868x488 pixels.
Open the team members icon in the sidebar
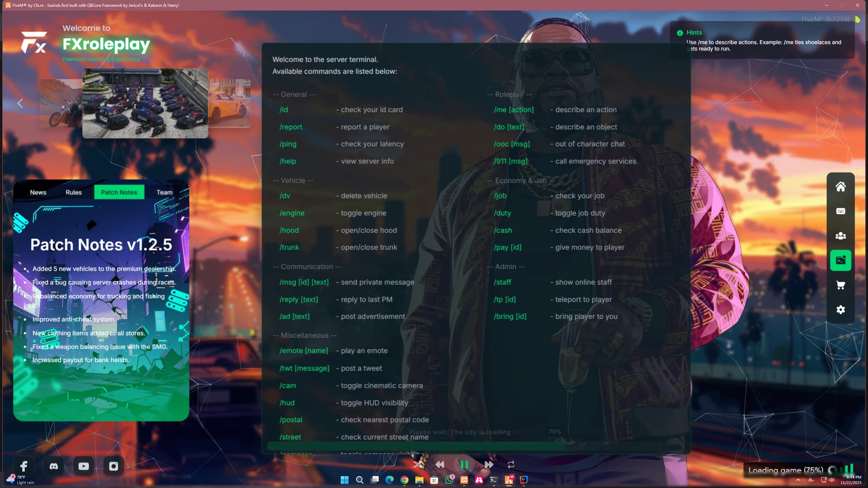point(840,236)
